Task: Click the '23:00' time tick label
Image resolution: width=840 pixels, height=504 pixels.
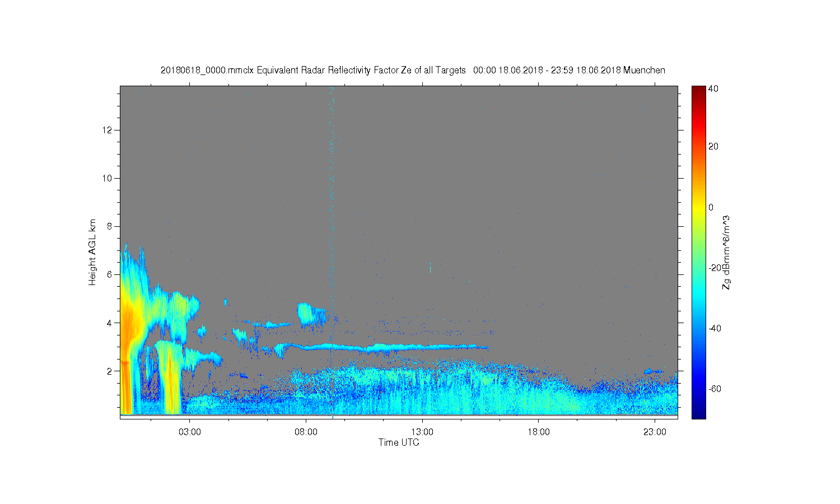Action: click(655, 432)
